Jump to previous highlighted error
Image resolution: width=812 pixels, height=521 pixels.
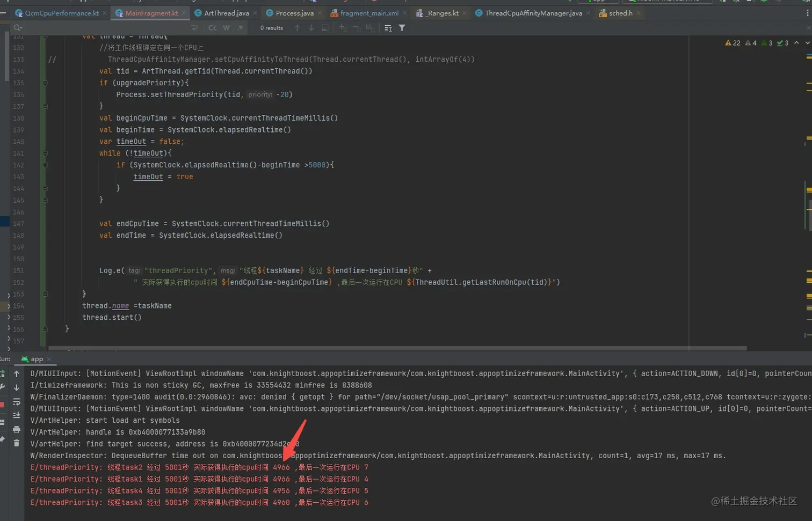tap(796, 43)
